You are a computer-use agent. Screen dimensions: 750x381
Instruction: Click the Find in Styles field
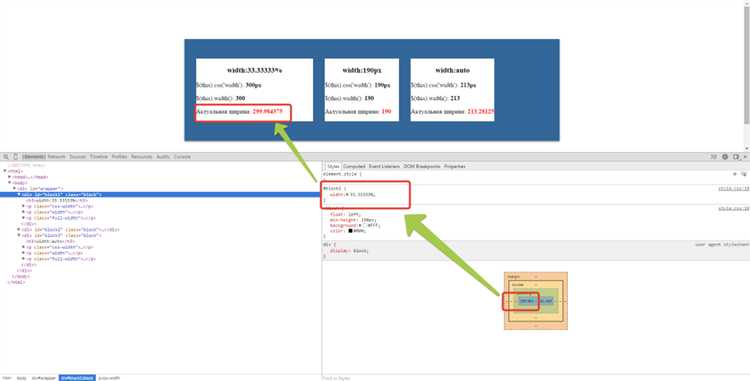coord(536,378)
